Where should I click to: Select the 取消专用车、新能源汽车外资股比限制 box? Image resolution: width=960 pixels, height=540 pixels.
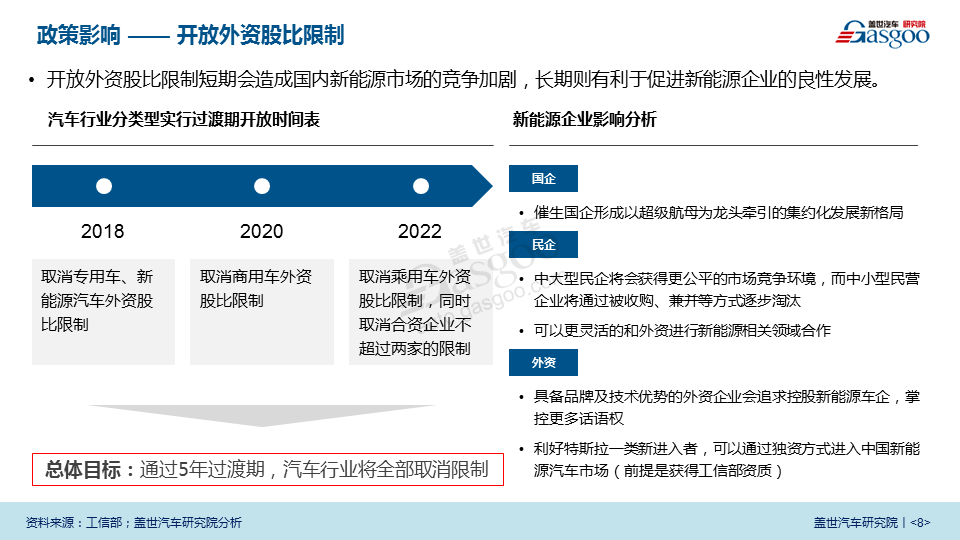point(103,312)
